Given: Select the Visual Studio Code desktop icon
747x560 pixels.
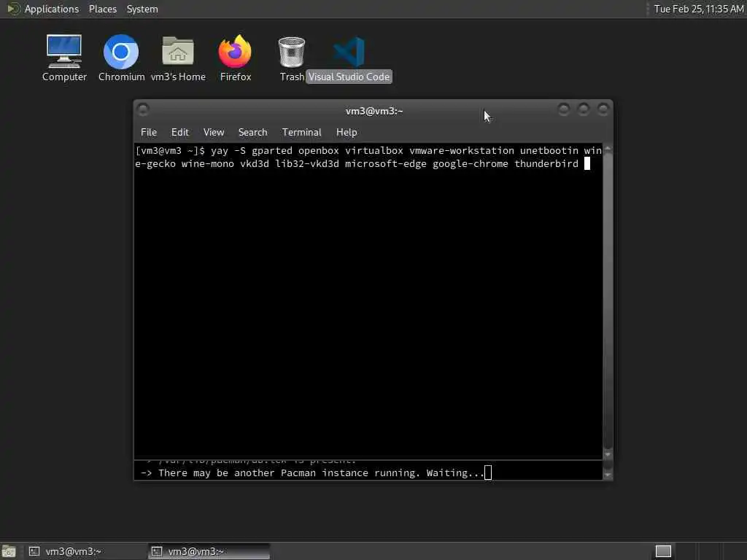Looking at the screenshot, I should click(349, 58).
